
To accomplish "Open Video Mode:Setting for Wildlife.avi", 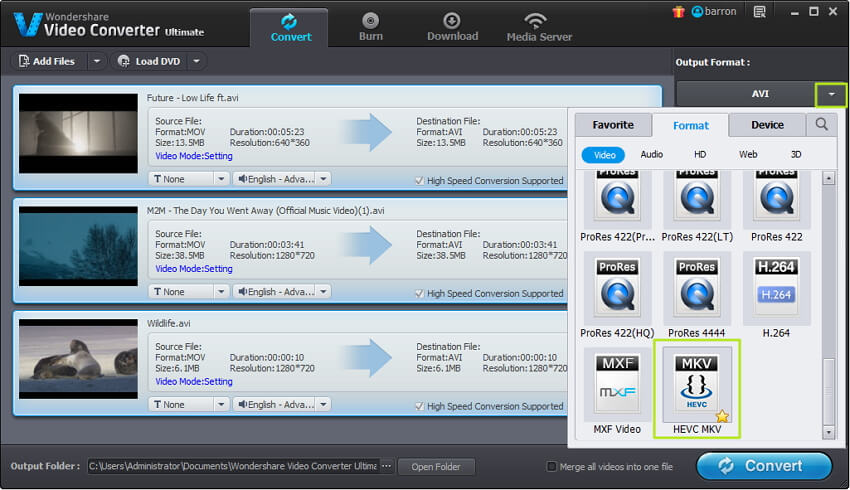I will 194,382.
